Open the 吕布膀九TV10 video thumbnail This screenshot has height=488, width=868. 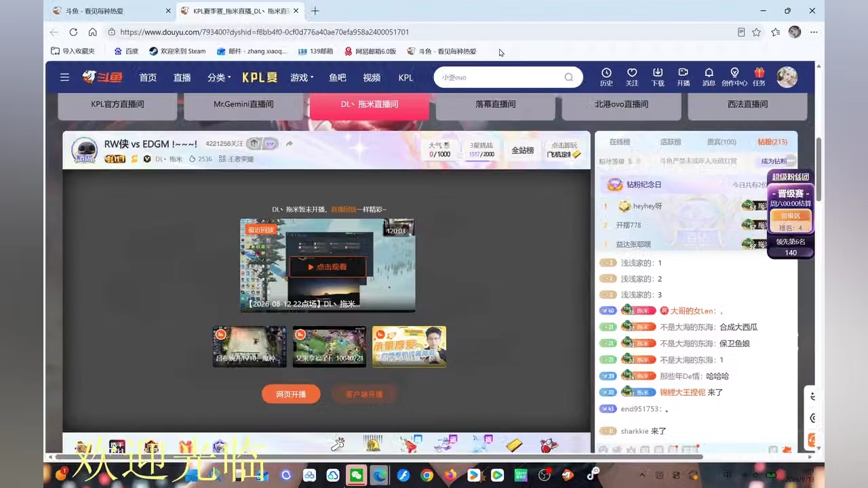tap(250, 346)
